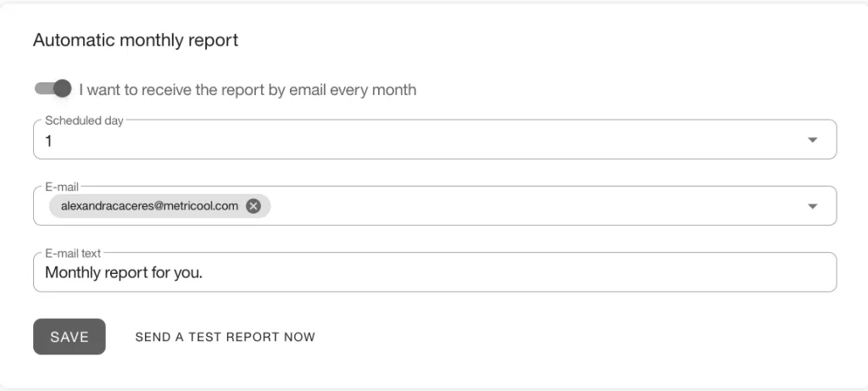Select the scheduled day value '1'

coord(48,142)
